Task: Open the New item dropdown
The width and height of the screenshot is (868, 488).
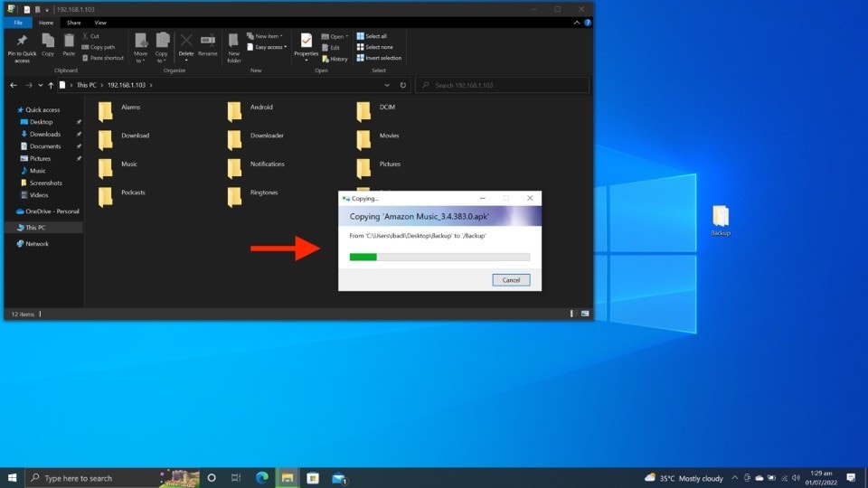Action: coord(265,36)
